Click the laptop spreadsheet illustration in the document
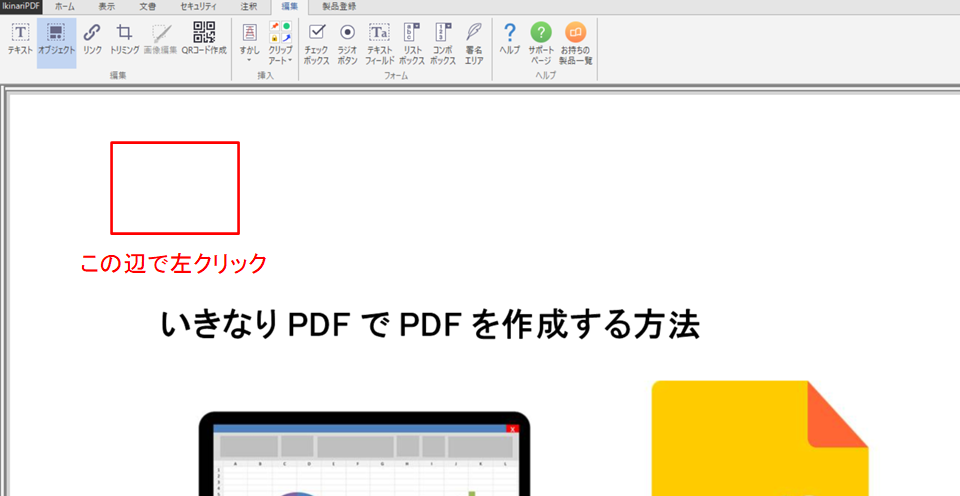The image size is (960, 496). [x=364, y=454]
